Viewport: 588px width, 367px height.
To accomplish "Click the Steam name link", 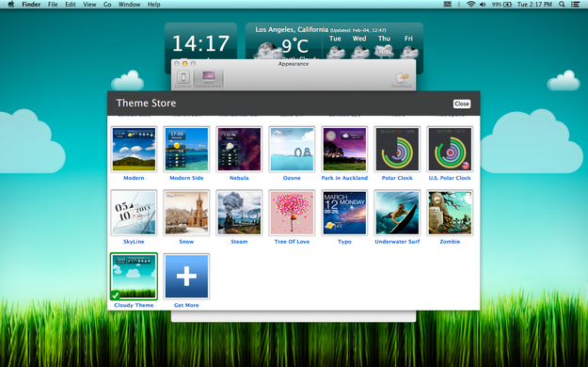I will pos(239,242).
